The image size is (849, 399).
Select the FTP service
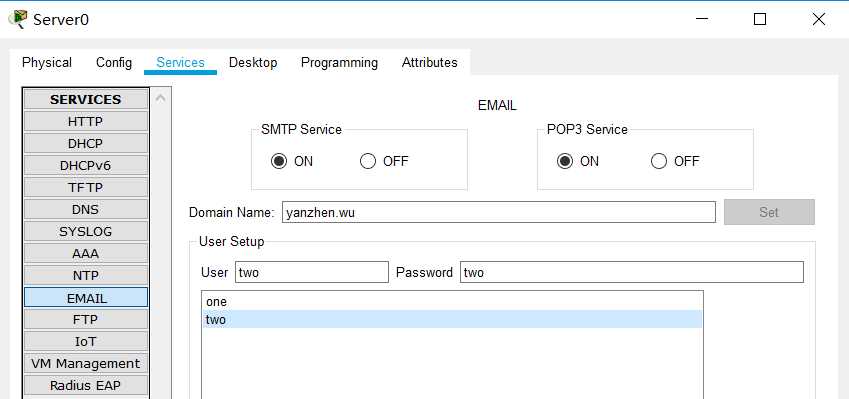point(86,319)
